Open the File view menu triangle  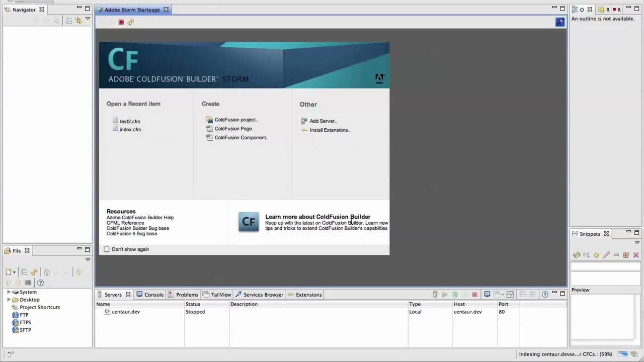[x=88, y=260]
